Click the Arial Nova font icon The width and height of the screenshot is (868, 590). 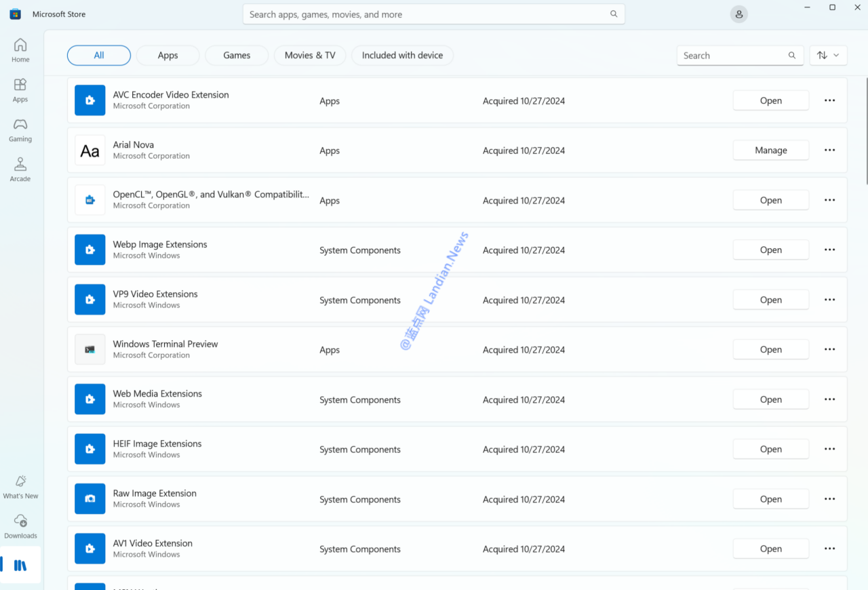pyautogui.click(x=90, y=151)
